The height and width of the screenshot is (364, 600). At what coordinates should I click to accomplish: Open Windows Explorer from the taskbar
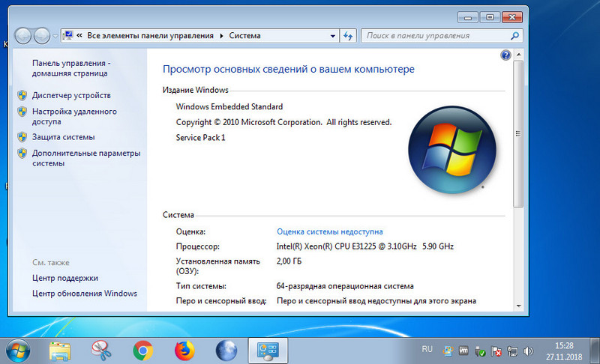click(x=60, y=351)
